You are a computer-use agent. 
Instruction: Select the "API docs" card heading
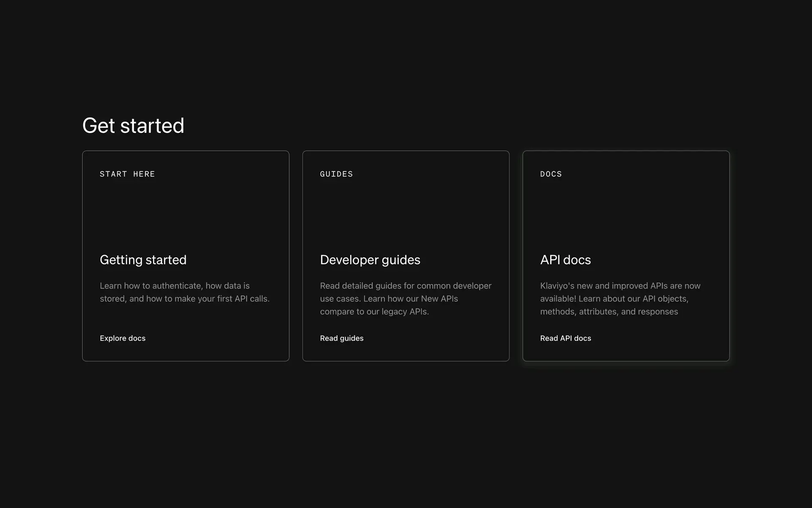click(565, 260)
